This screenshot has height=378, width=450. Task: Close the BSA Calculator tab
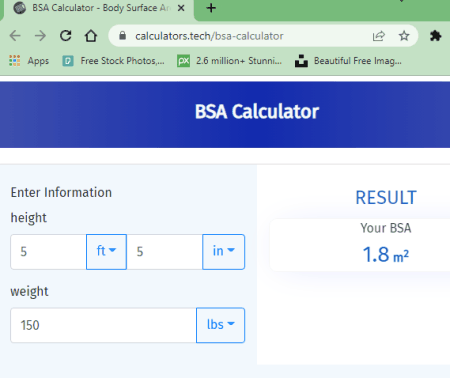point(181,8)
